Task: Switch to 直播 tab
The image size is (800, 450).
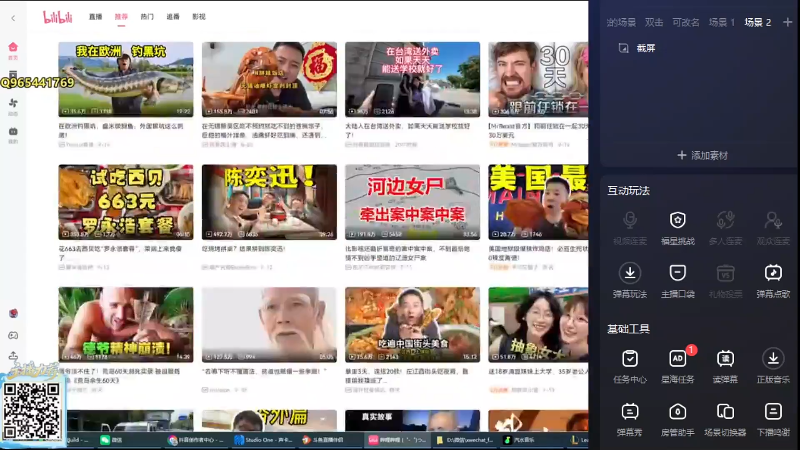Action: click(x=95, y=17)
